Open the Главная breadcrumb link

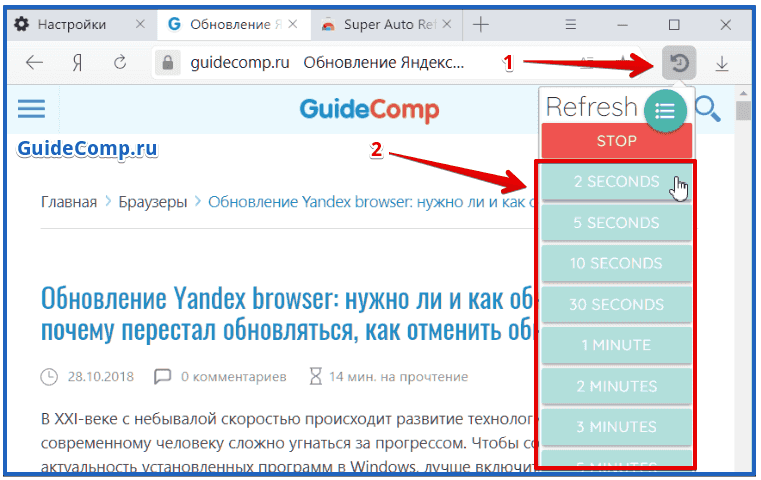(x=69, y=202)
